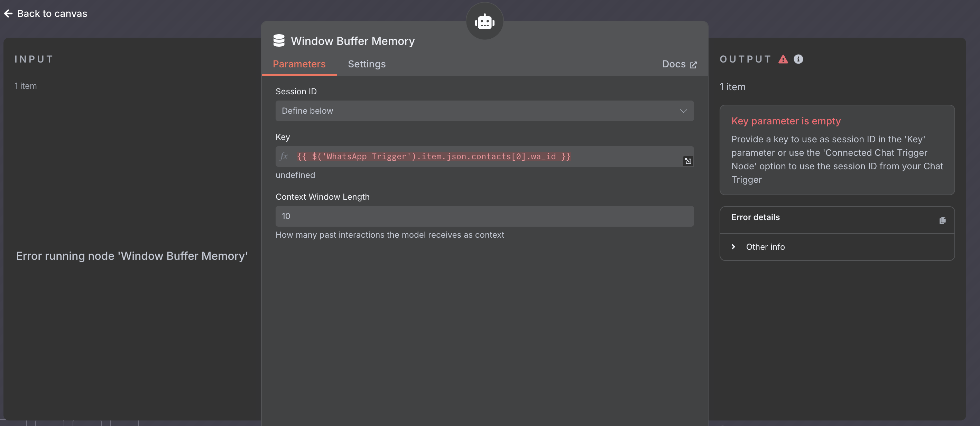Click the info circle icon beside OUTPUT
This screenshot has width=980, height=426.
(798, 59)
